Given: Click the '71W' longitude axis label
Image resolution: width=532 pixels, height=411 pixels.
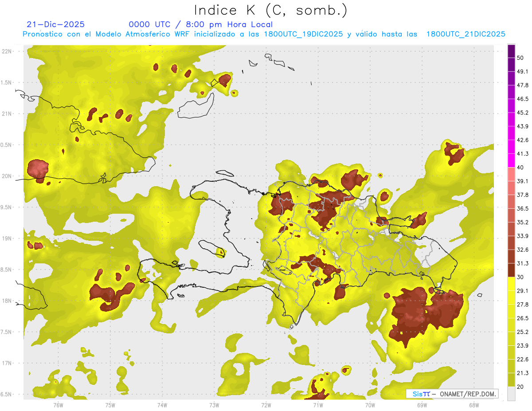Looking at the screenshot, I should (318, 405).
